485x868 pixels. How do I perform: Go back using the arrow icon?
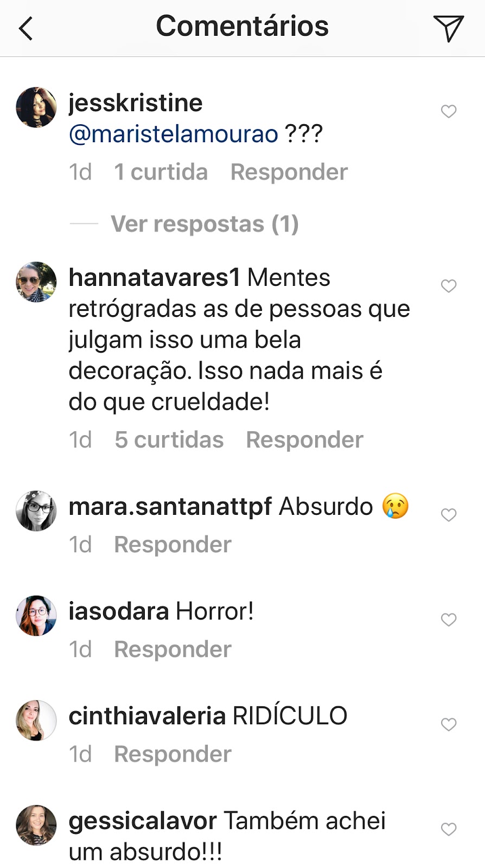click(x=25, y=28)
